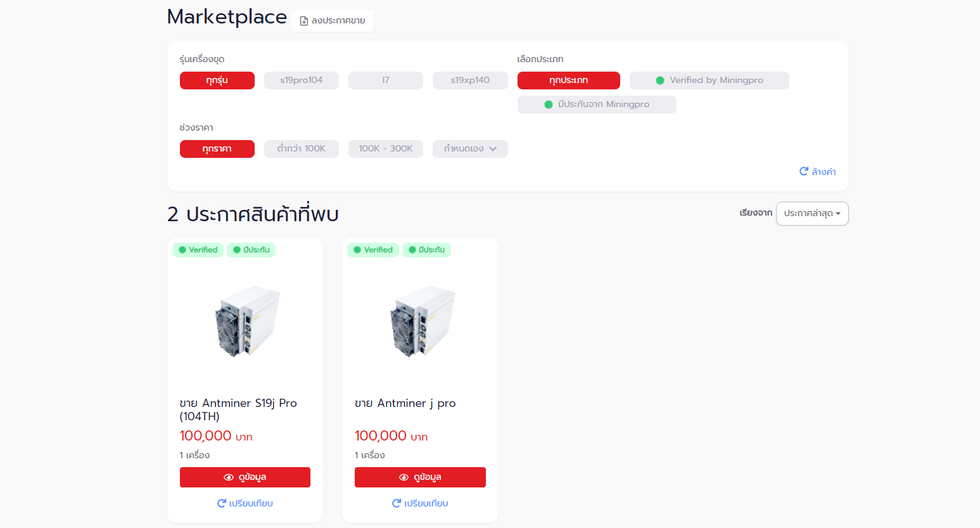Click the 2 ประกาศสินค้าที่พบ results heading
The width and height of the screenshot is (980, 528).
click(x=253, y=214)
